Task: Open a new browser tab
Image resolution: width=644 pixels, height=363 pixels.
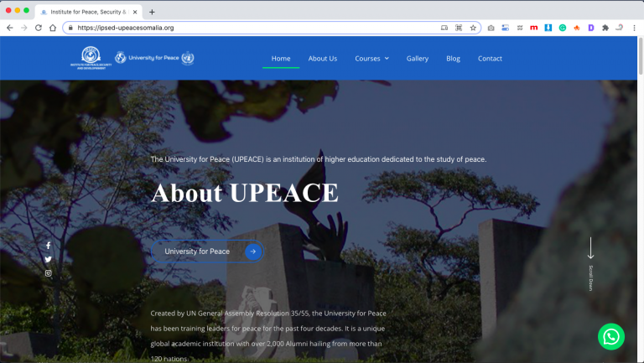Action: (152, 12)
